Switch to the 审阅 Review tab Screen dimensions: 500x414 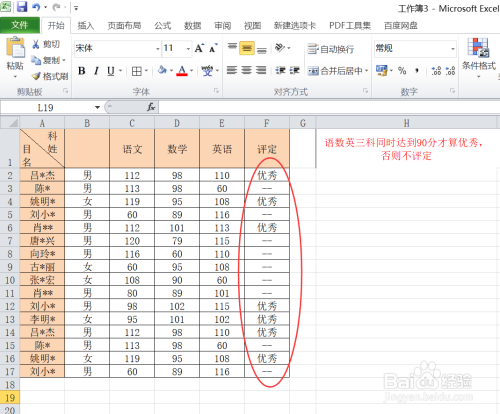point(222,26)
